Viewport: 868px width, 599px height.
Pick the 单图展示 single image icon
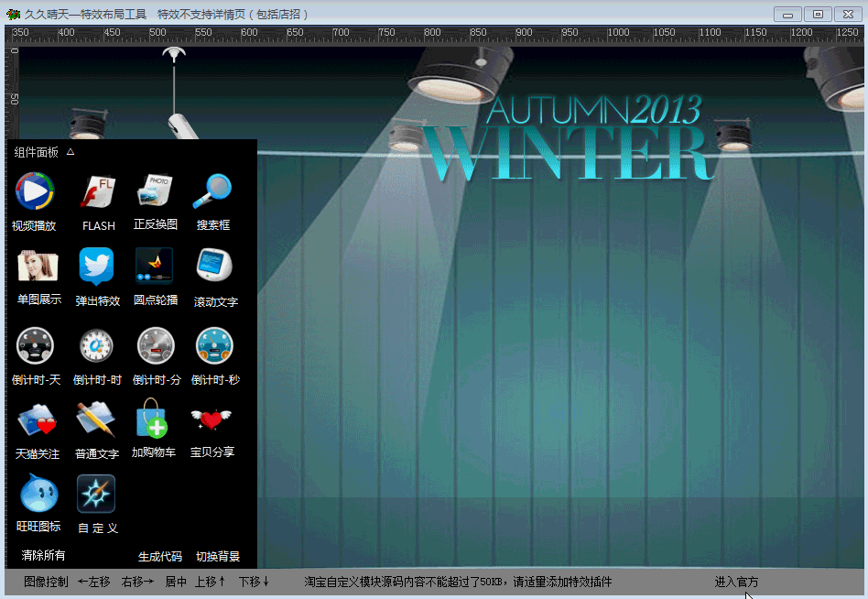38,267
